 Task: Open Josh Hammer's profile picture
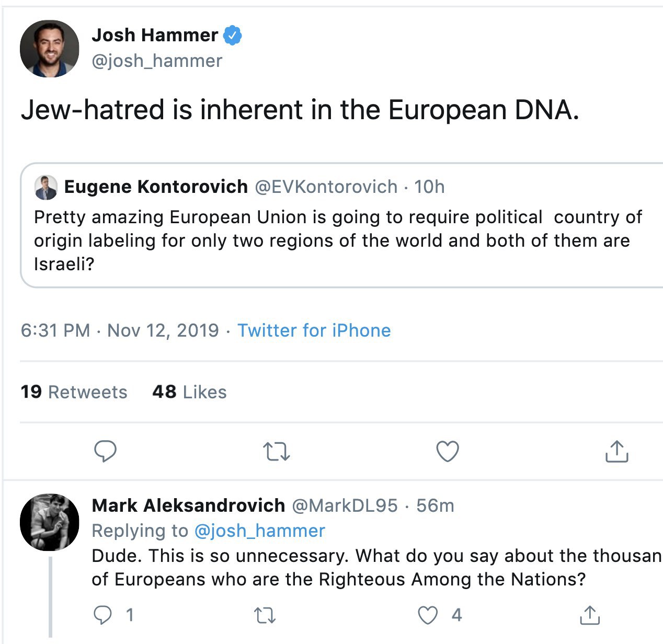(x=50, y=49)
